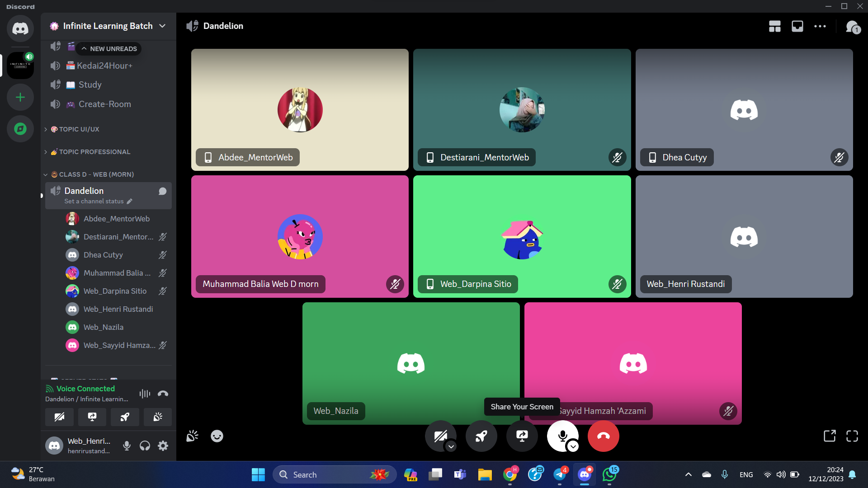This screenshot has height=488, width=868.
Task: Jump to NEW UNREADS
Action: pos(109,48)
